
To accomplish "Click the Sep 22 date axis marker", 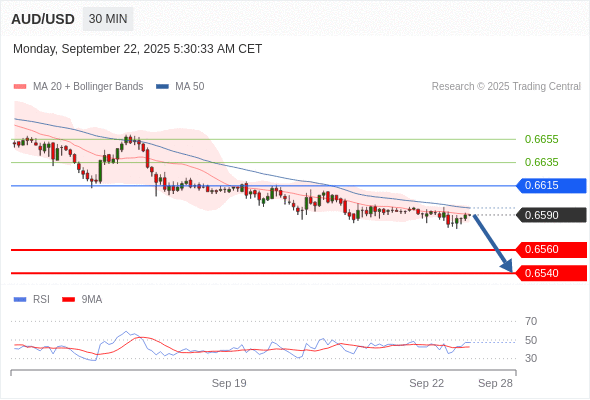I will (427, 383).
